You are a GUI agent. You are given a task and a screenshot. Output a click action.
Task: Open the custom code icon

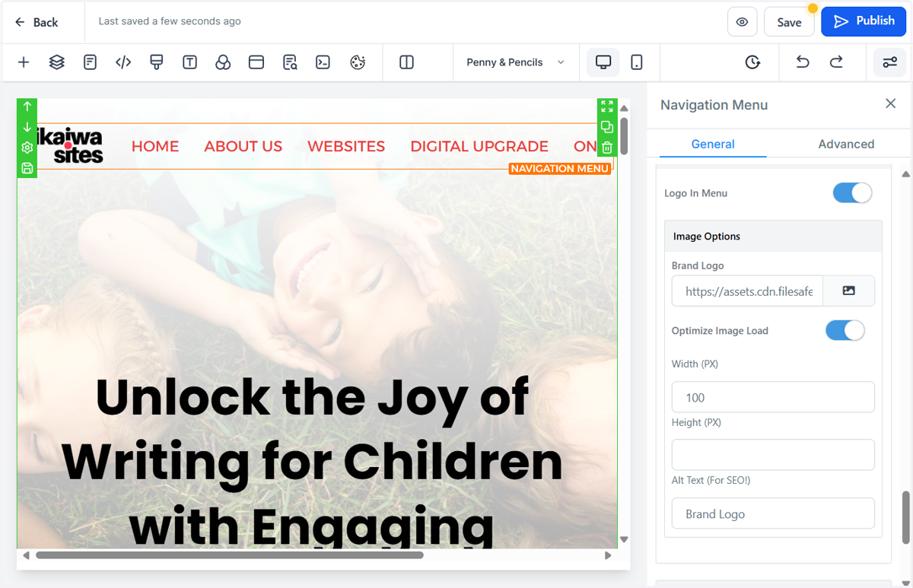(123, 62)
